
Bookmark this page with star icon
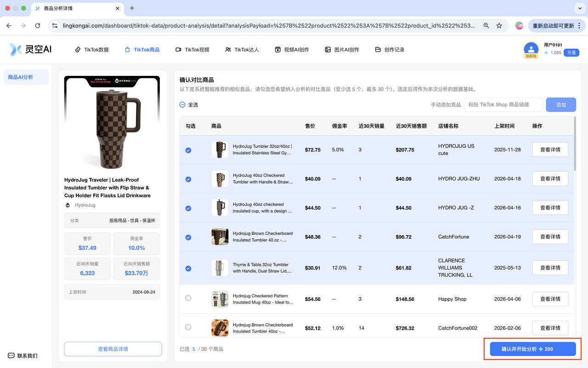(499, 26)
